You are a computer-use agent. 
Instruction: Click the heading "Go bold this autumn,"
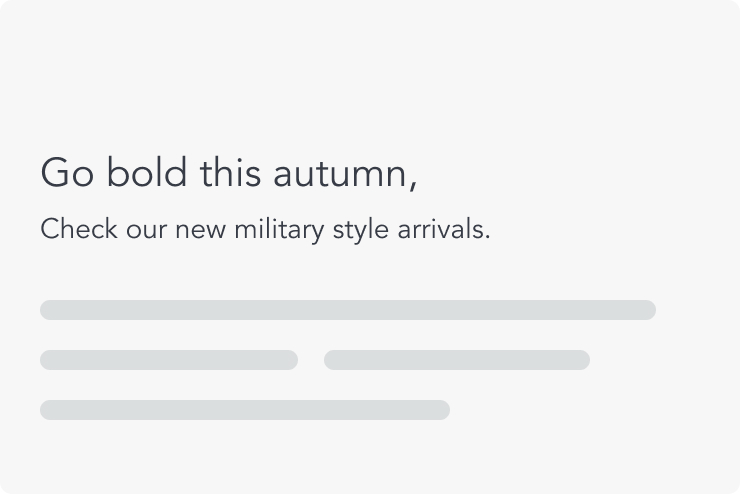click(x=228, y=173)
